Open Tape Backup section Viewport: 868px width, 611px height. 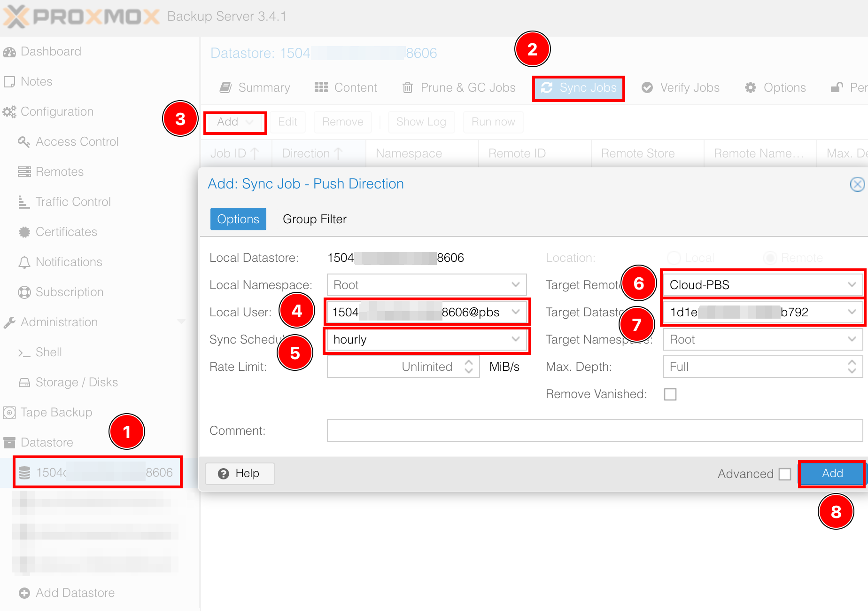[56, 412]
